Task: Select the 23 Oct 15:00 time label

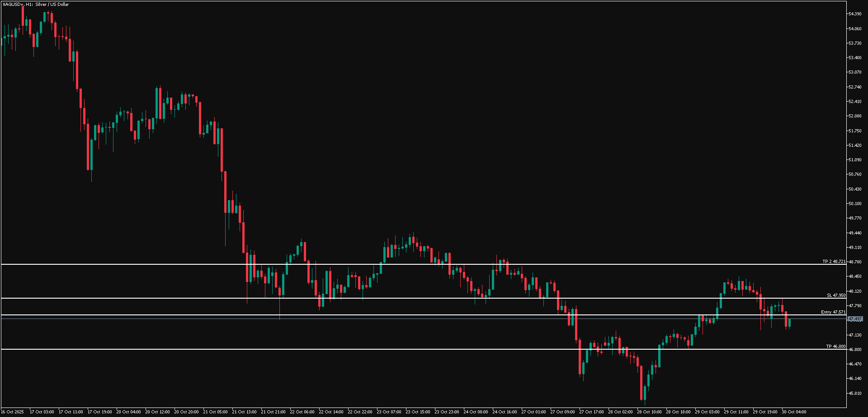Action: tap(418, 412)
